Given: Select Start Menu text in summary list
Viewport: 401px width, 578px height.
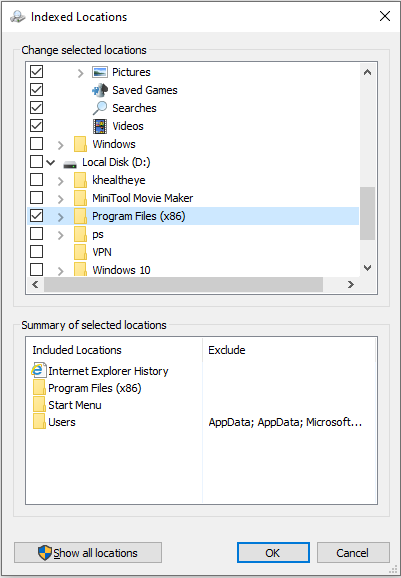Looking at the screenshot, I should click(75, 405).
